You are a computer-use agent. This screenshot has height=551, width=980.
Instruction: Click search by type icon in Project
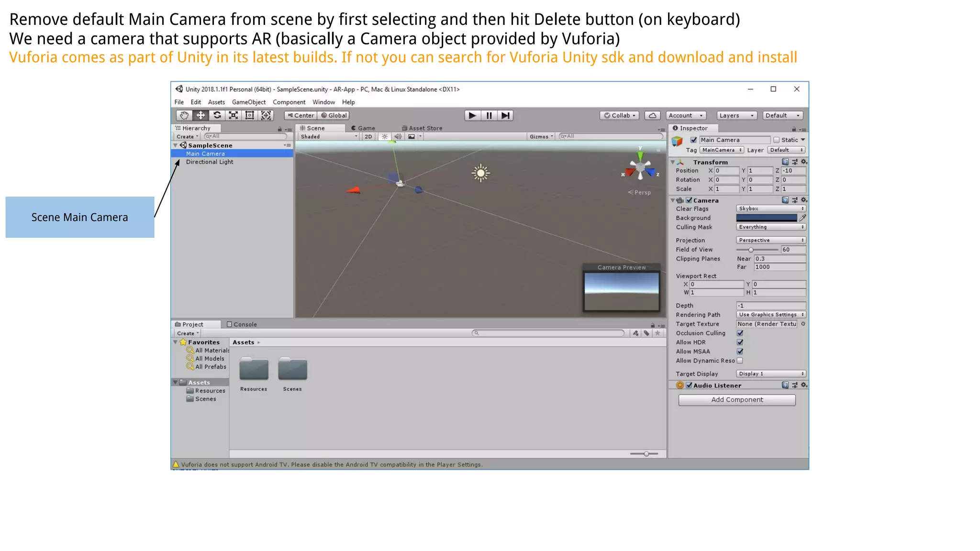pyautogui.click(x=635, y=333)
